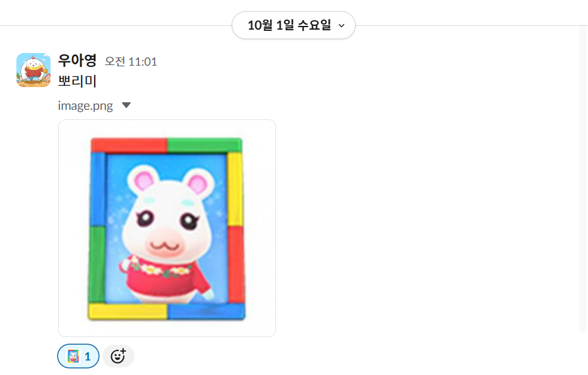
Task: Click the framed picture emoji in reaction pill
Action: 73,356
